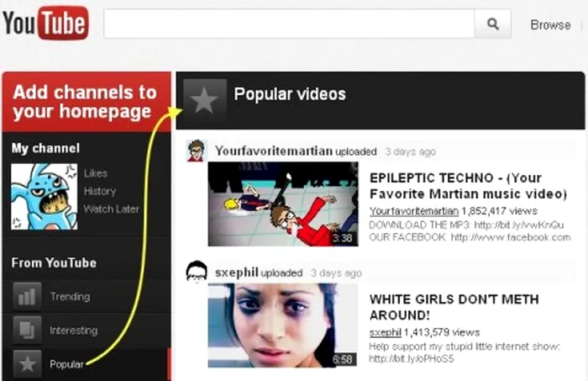Click the 'Add channels to your homepage' banner

click(x=87, y=102)
